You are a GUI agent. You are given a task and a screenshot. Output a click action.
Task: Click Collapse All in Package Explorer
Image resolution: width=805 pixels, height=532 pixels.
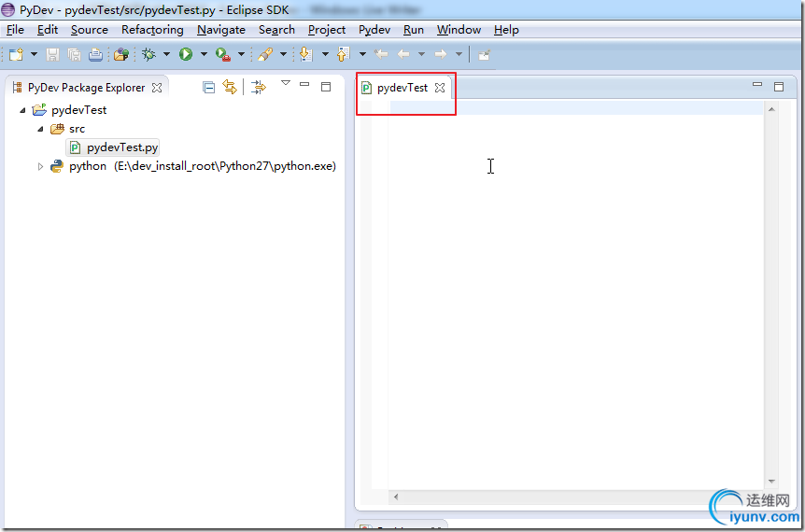point(208,88)
